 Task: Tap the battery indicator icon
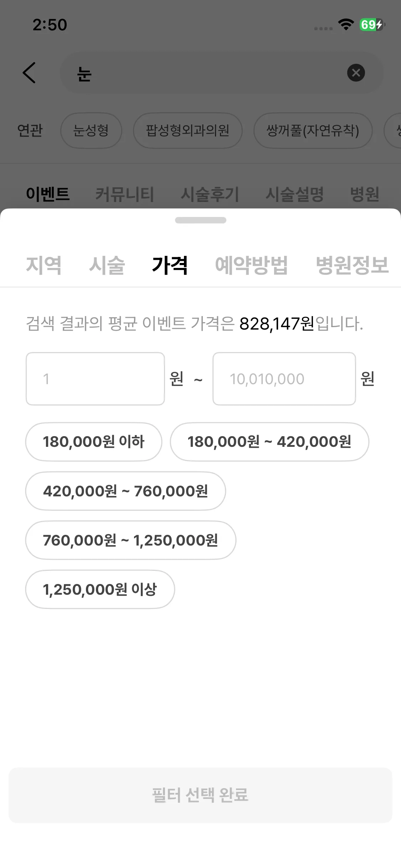pyautogui.click(x=372, y=25)
